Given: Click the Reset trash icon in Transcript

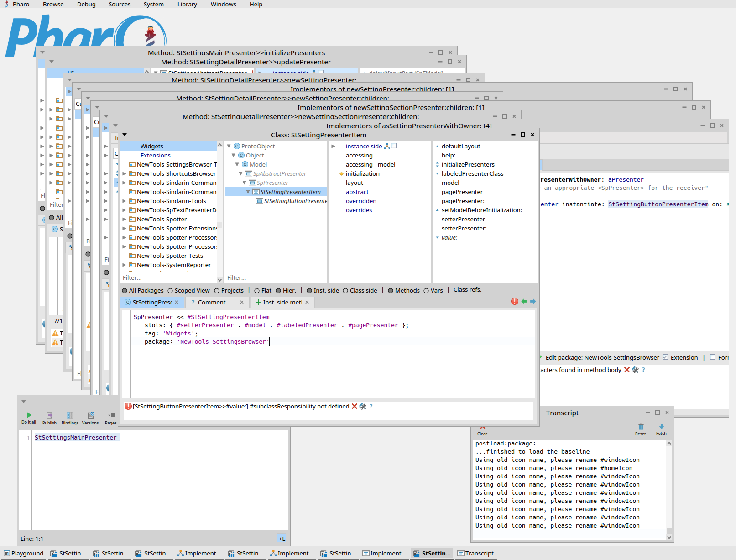Looking at the screenshot, I should 641,427.
